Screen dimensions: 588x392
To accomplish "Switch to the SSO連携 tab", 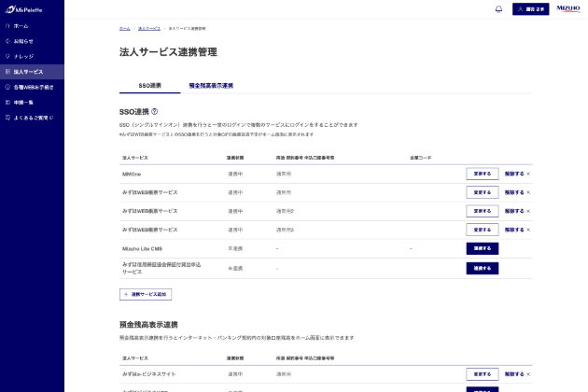I will (150, 86).
